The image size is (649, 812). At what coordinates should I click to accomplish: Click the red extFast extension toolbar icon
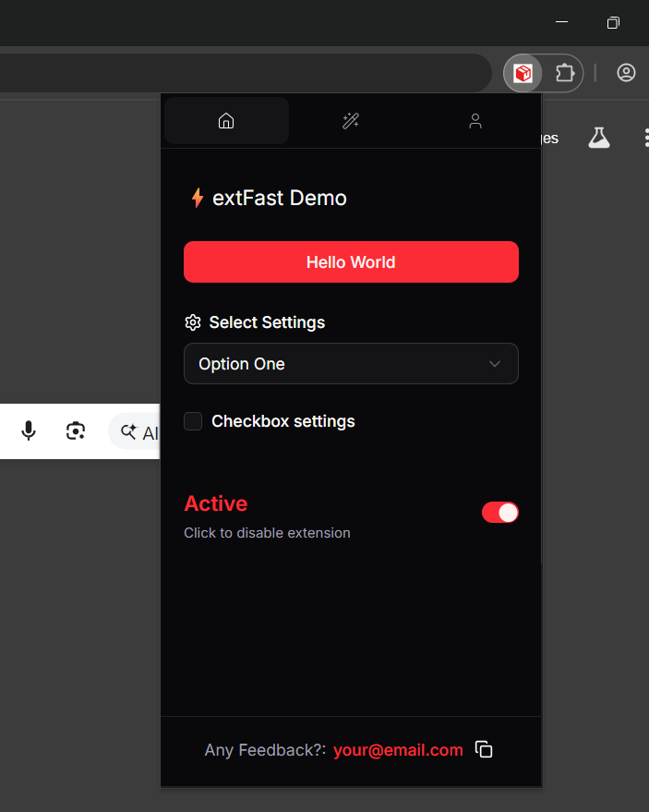point(523,73)
